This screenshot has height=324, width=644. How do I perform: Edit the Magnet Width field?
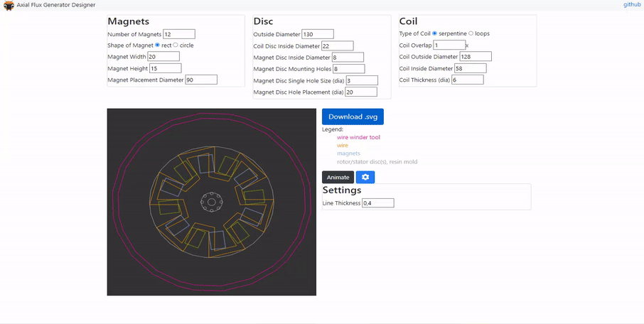[x=163, y=57]
